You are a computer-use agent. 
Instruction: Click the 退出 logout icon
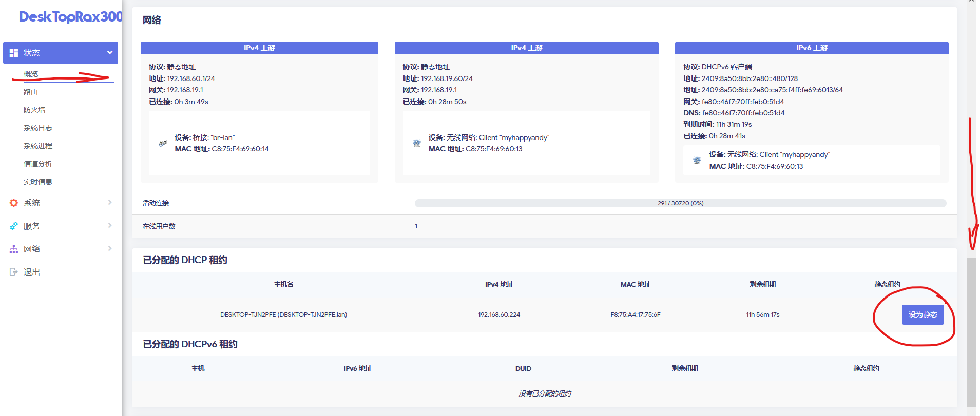[x=14, y=272]
